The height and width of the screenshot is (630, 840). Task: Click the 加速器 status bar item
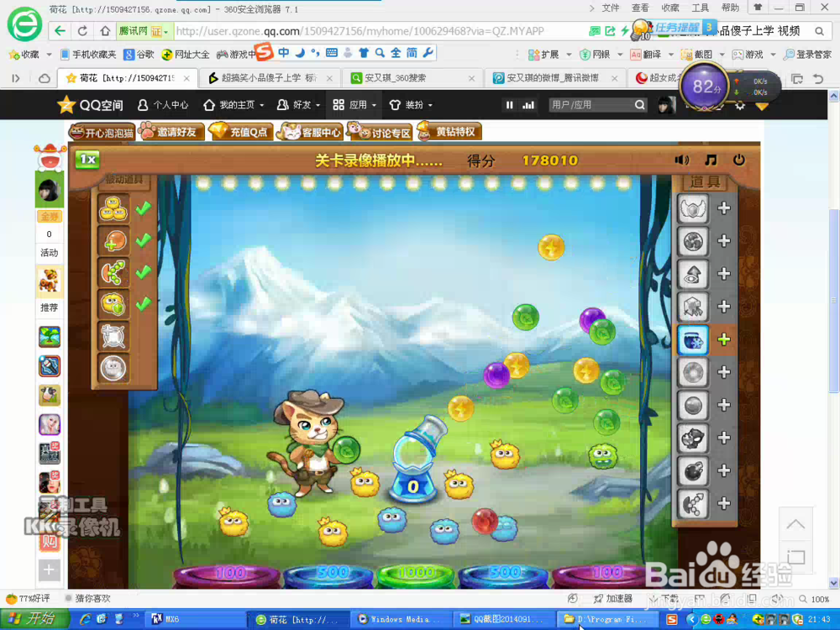(x=613, y=598)
